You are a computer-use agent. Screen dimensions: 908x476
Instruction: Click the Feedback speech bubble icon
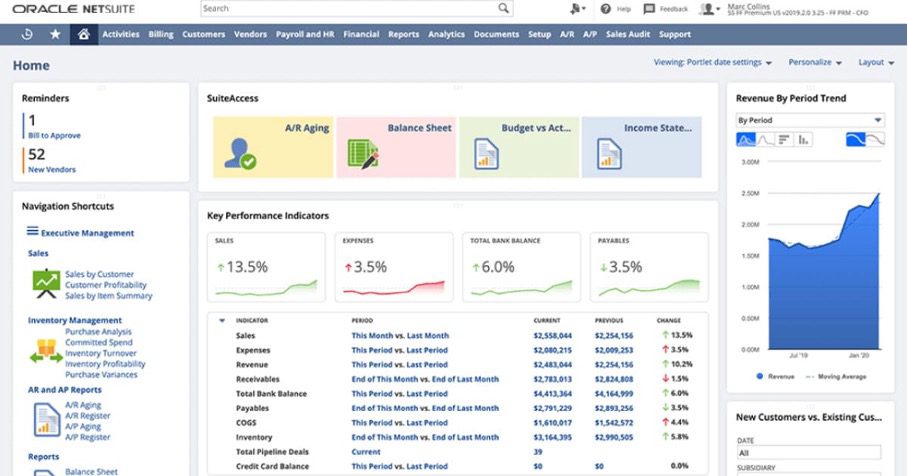650,9
